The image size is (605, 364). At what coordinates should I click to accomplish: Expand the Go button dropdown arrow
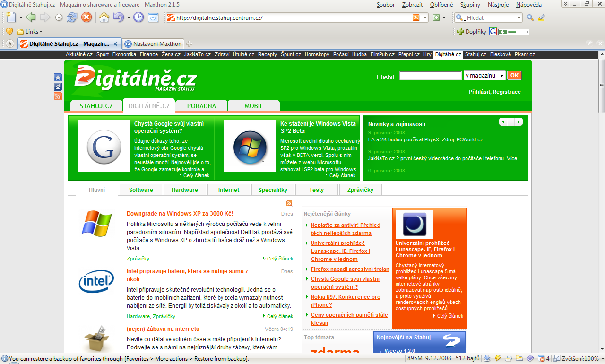tap(444, 18)
